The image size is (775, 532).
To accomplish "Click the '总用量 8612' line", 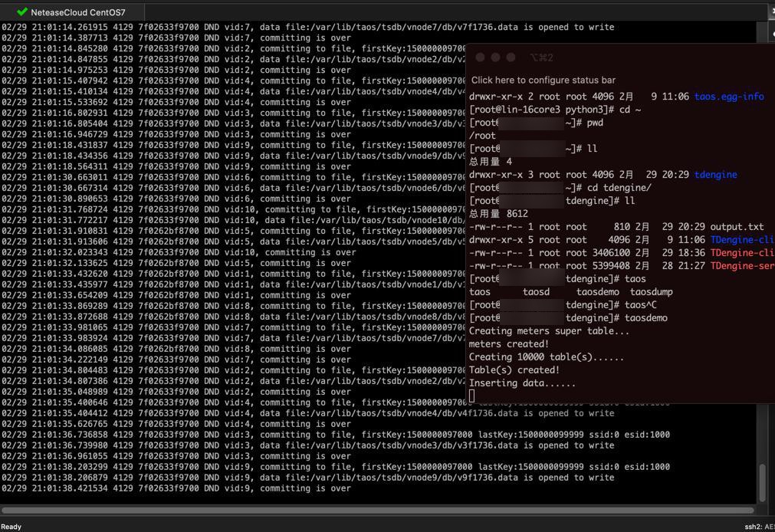I will [498, 214].
